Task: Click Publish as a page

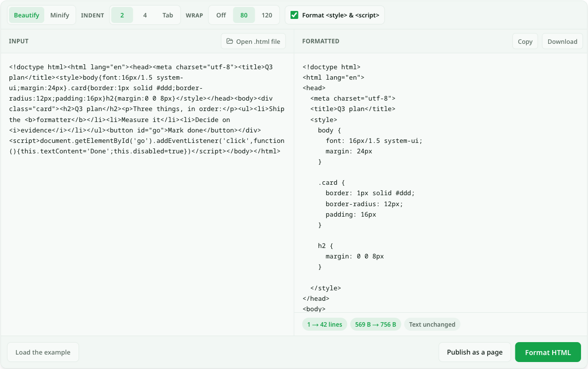Action: (x=475, y=352)
